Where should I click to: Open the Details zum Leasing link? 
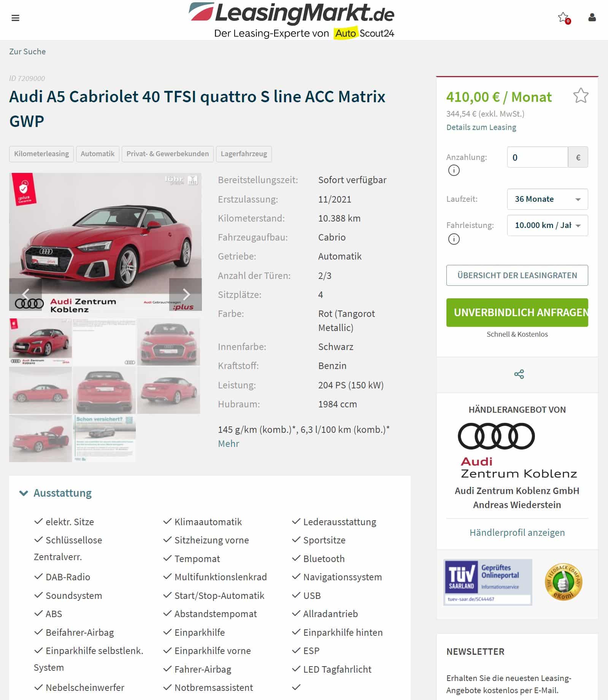[x=481, y=127]
